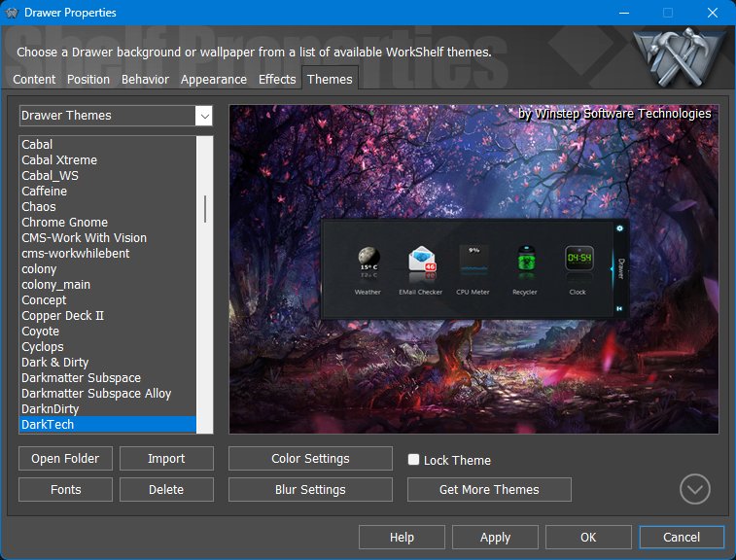Click the EMail Checker envelope icon
736x560 pixels.
pos(422,260)
